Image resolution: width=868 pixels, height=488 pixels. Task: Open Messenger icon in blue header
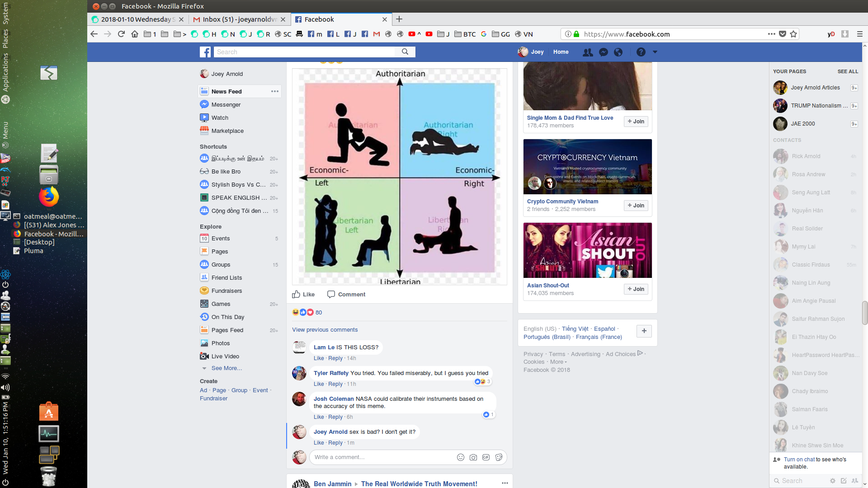click(x=603, y=52)
